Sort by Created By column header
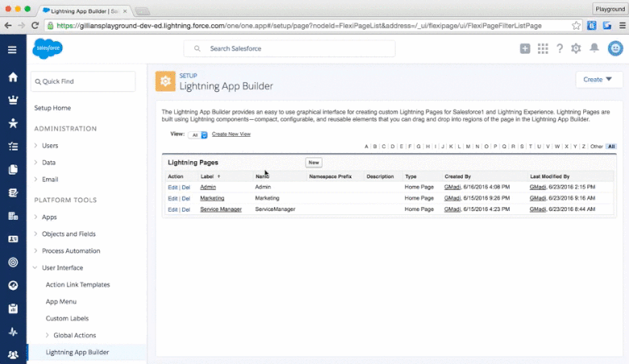 (457, 176)
